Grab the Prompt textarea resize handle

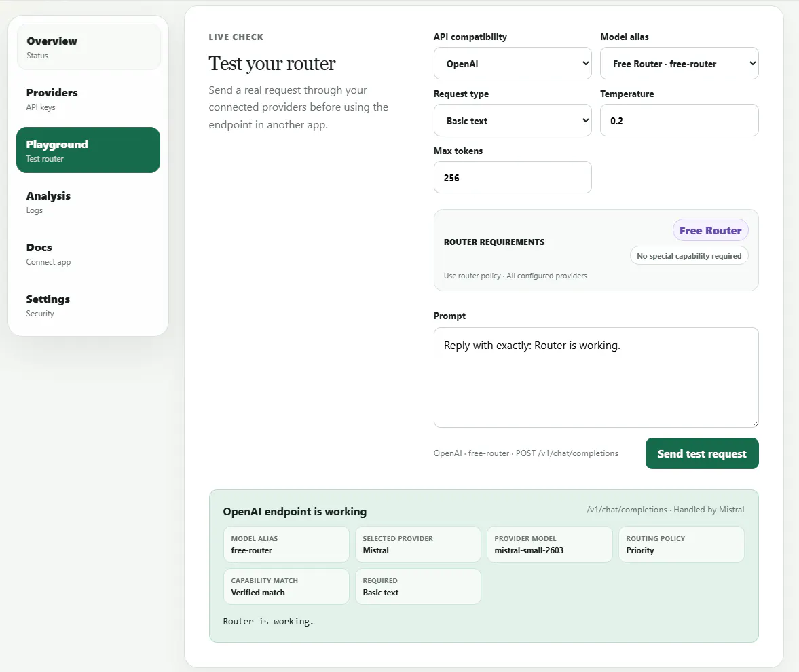pos(755,424)
